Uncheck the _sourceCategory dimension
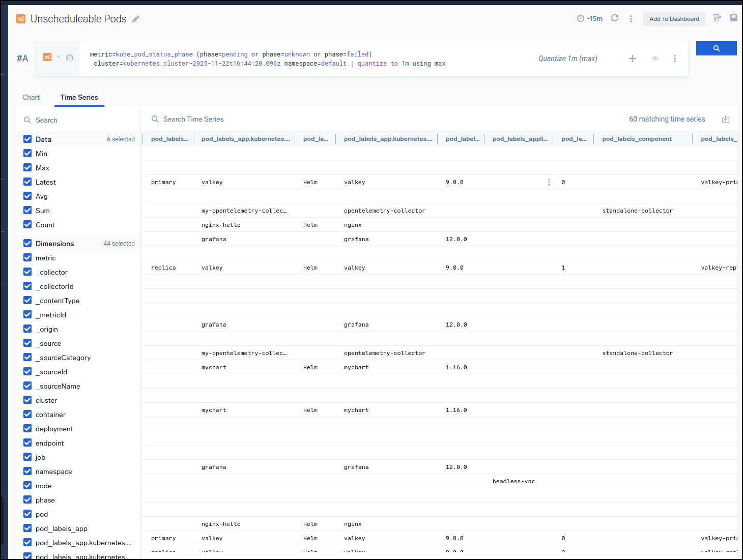The width and height of the screenshot is (743, 560). (27, 358)
